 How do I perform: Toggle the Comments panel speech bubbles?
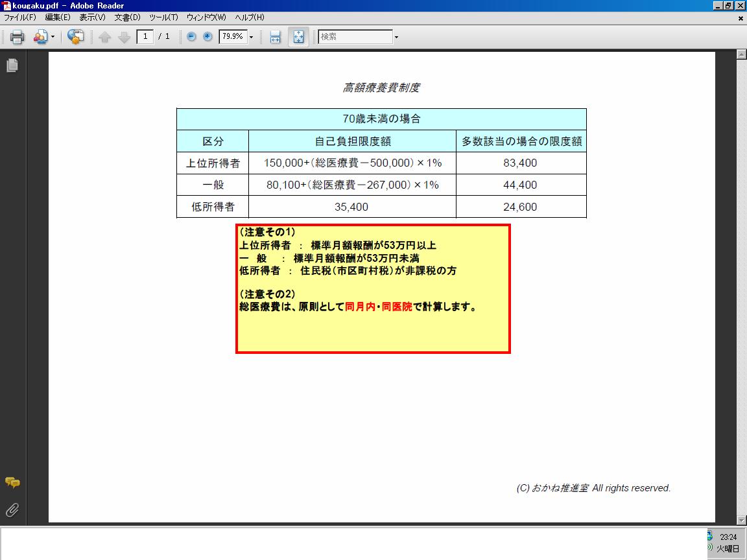pos(12,482)
